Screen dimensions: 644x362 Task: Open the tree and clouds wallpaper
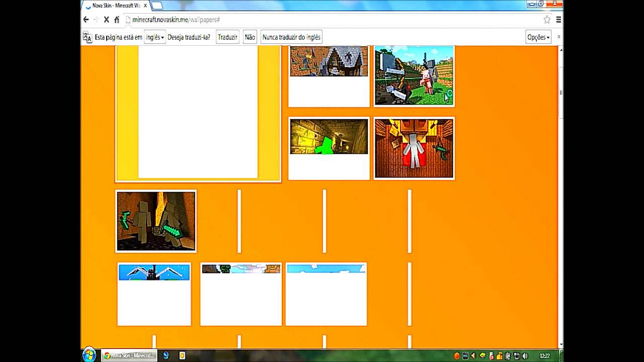[x=241, y=294]
